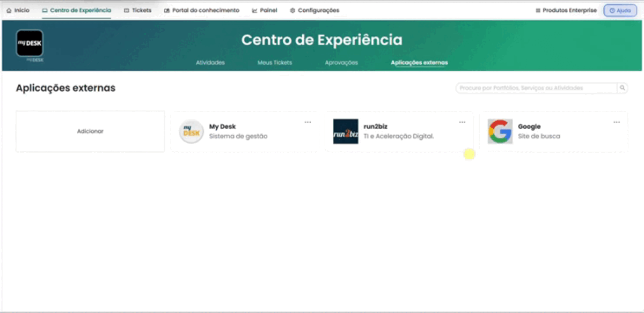Click the run2biz card title
Image resolution: width=644 pixels, height=313 pixels.
point(375,126)
